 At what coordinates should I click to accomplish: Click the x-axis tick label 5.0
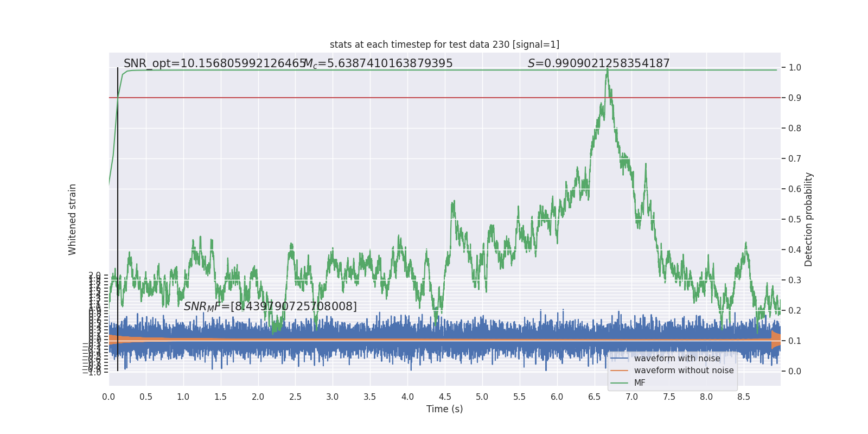[x=482, y=397]
